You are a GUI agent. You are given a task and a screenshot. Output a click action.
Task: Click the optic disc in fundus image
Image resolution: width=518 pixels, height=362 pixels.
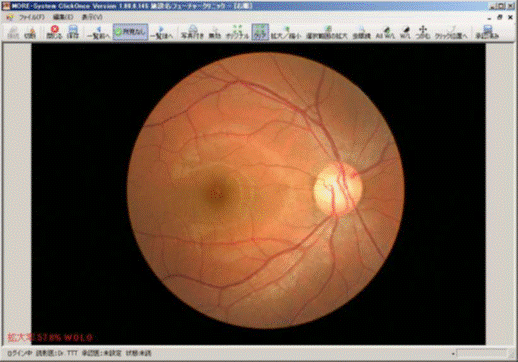click(x=337, y=189)
